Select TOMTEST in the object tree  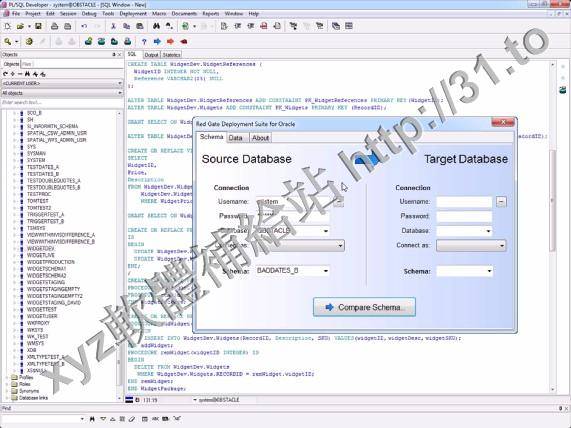tap(38, 201)
